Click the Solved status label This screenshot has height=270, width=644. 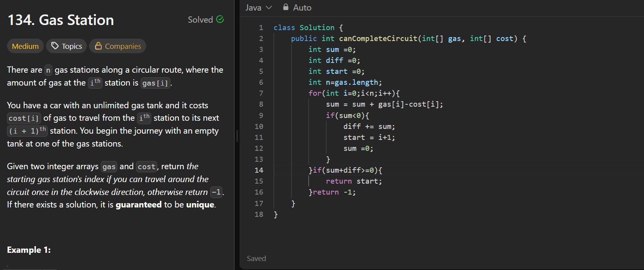pos(200,20)
